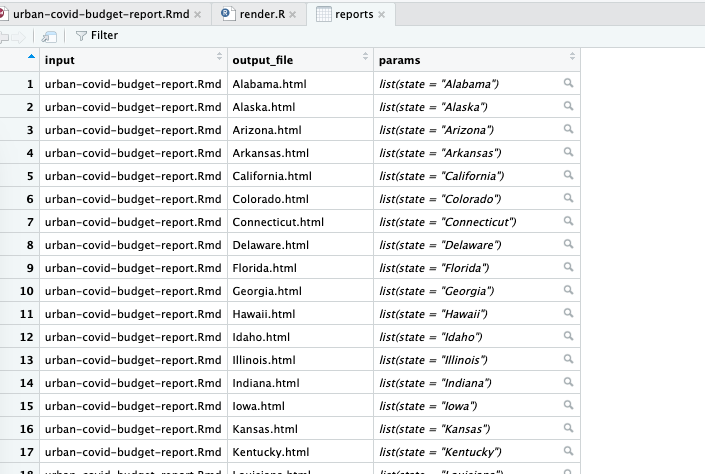Screen dimensions: 705x474
Task: Inspect params list for Idaho row
Action: [x=568, y=336]
